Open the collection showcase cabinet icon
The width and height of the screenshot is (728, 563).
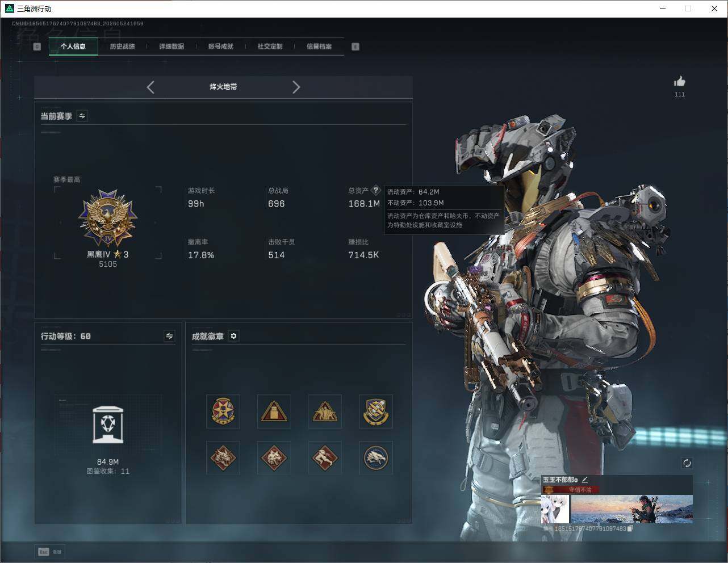(108, 425)
